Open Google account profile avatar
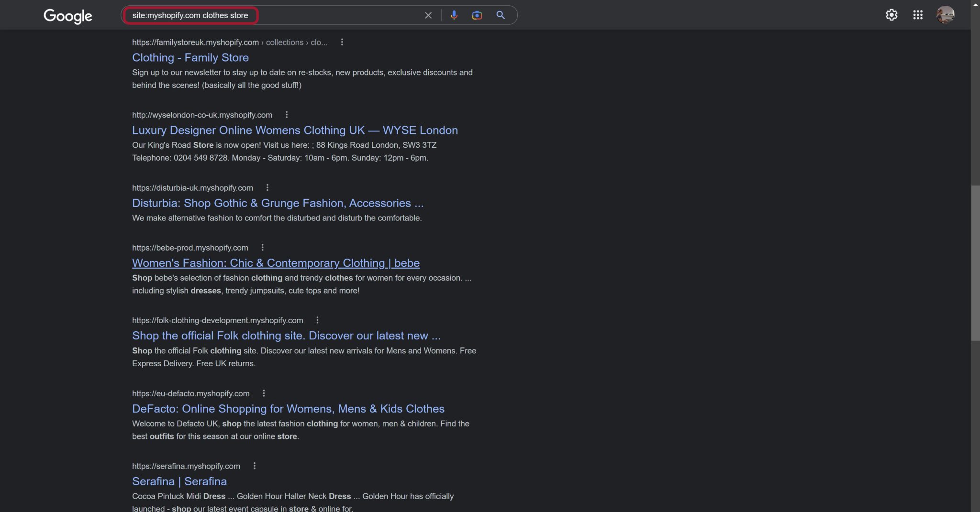Image resolution: width=980 pixels, height=512 pixels. pyautogui.click(x=945, y=15)
